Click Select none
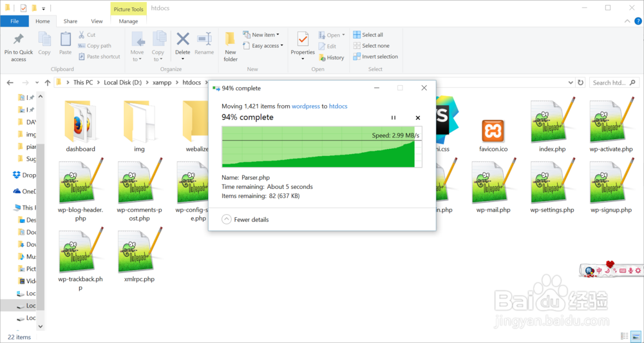The image size is (644, 343). [x=372, y=46]
